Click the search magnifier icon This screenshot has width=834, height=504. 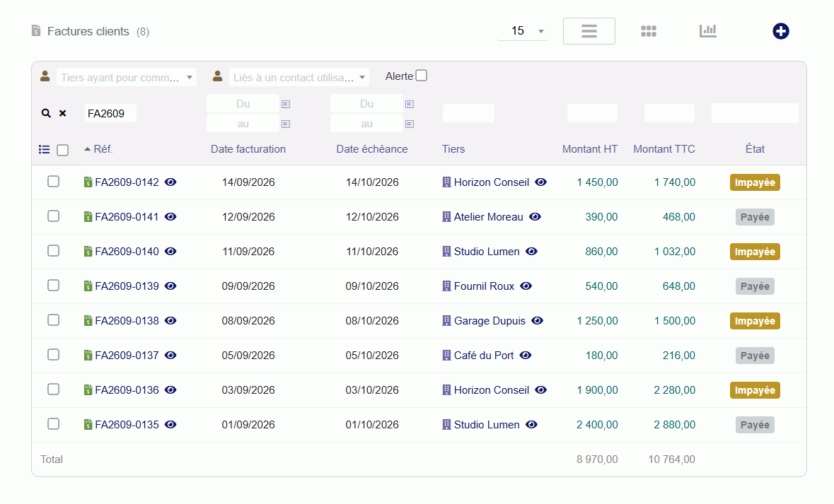click(46, 113)
